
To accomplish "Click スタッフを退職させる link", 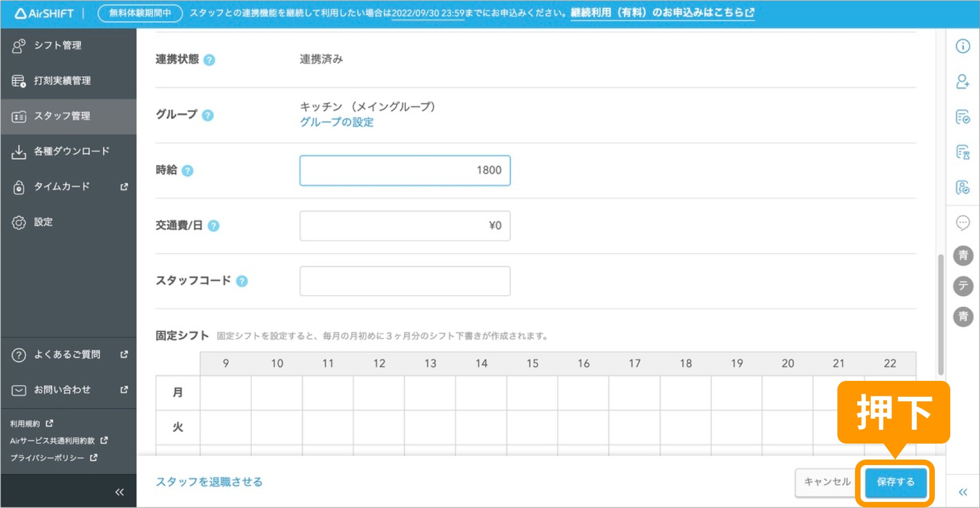I will (x=209, y=482).
